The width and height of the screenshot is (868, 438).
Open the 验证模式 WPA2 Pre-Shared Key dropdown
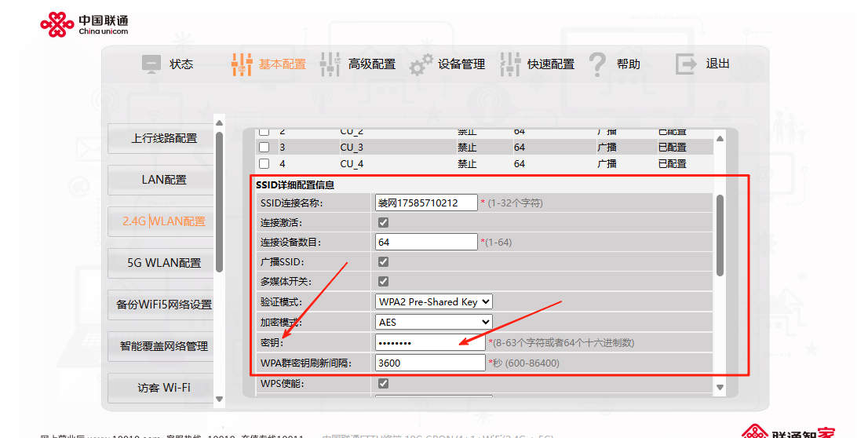coord(433,301)
